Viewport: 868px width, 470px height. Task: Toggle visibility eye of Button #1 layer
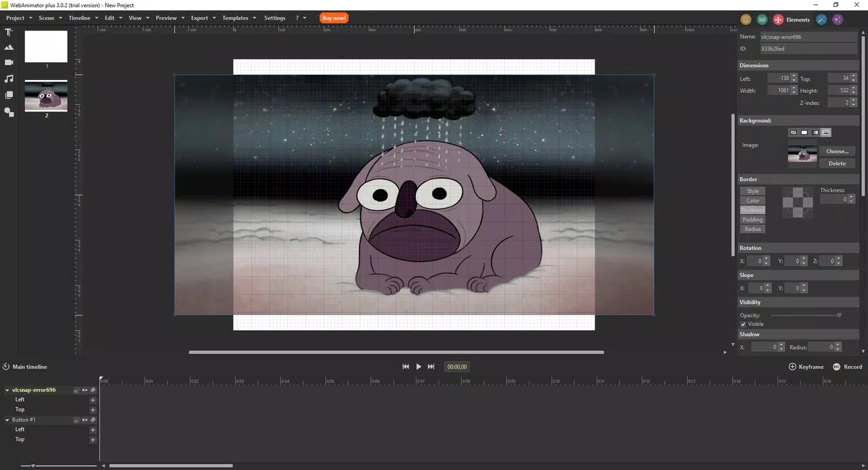85,419
